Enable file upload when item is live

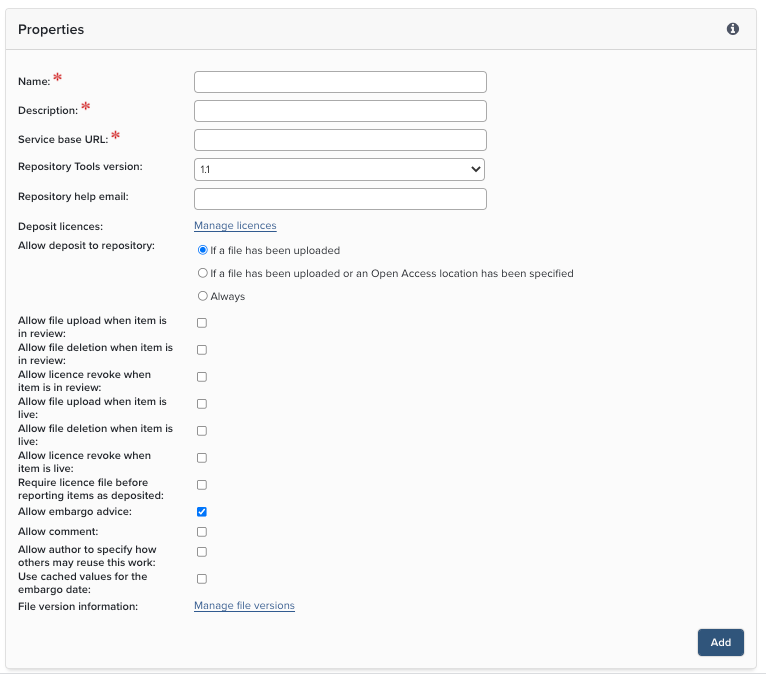point(202,404)
